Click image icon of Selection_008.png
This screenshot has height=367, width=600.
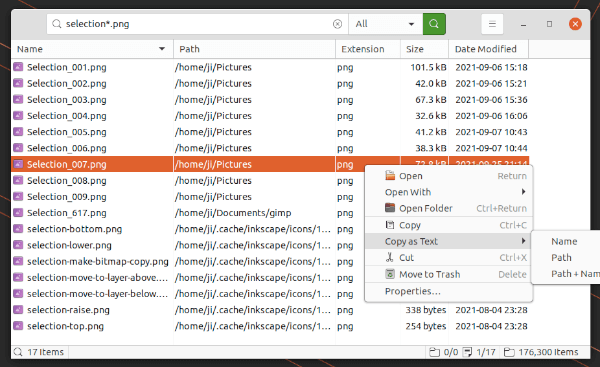click(18, 180)
